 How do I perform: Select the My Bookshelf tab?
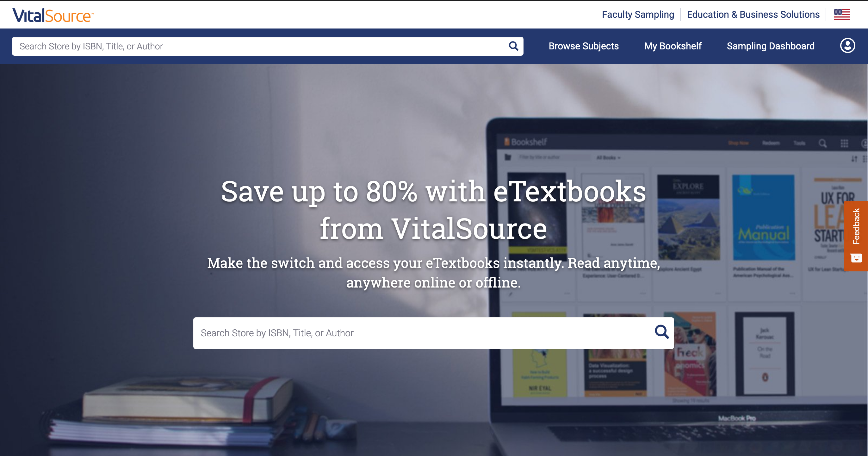click(x=673, y=46)
